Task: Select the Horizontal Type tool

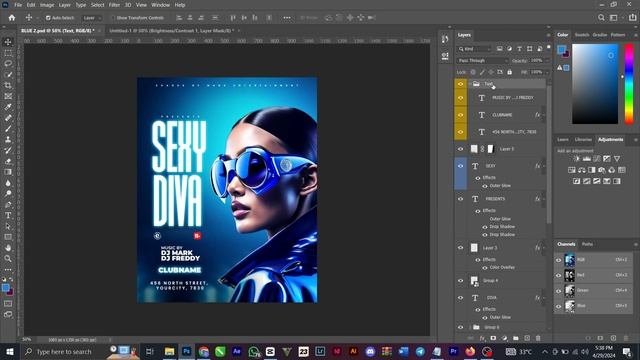Action: (8, 216)
